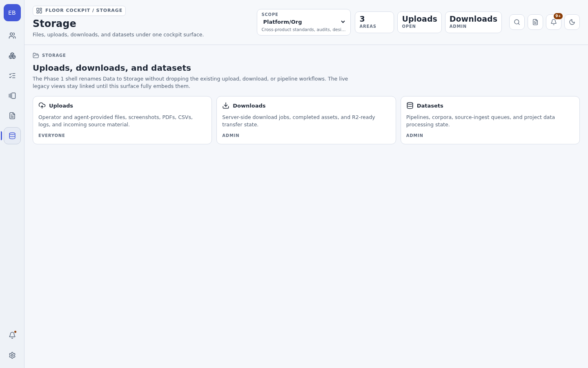The image size is (588, 368).
Task: Open the library panels sidebar icon
Action: 12,96
